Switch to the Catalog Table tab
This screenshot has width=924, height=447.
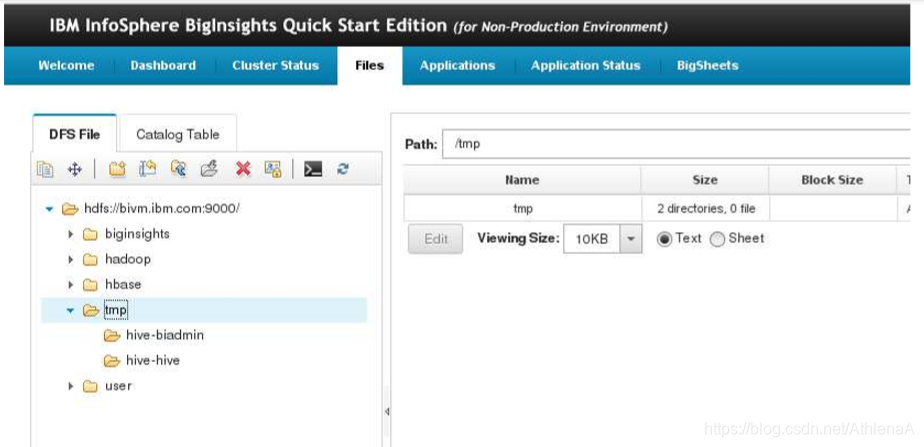[x=178, y=134]
